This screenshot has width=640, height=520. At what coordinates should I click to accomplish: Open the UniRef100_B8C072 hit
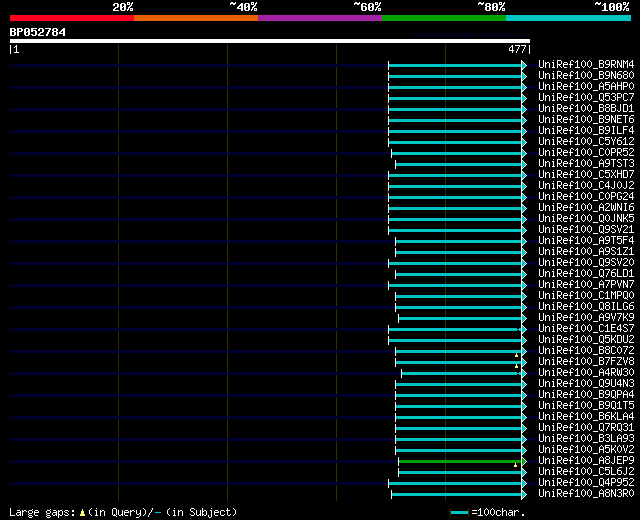586,351
